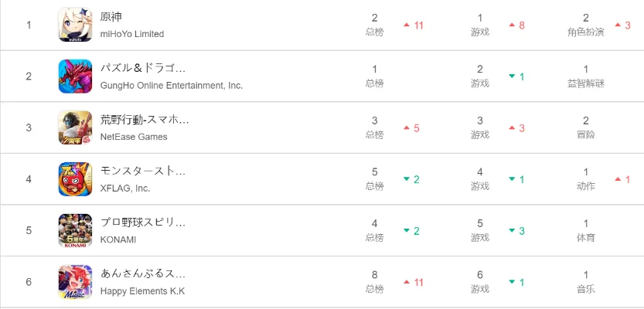Open the 荒野行動-スマホ… title
This screenshot has width=644, height=309.
pos(145,120)
